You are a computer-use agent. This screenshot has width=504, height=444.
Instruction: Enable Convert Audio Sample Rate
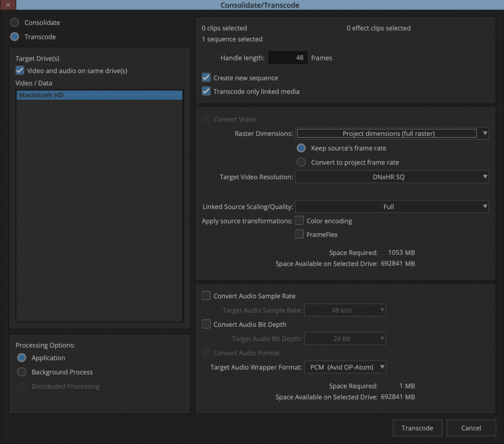tap(206, 296)
